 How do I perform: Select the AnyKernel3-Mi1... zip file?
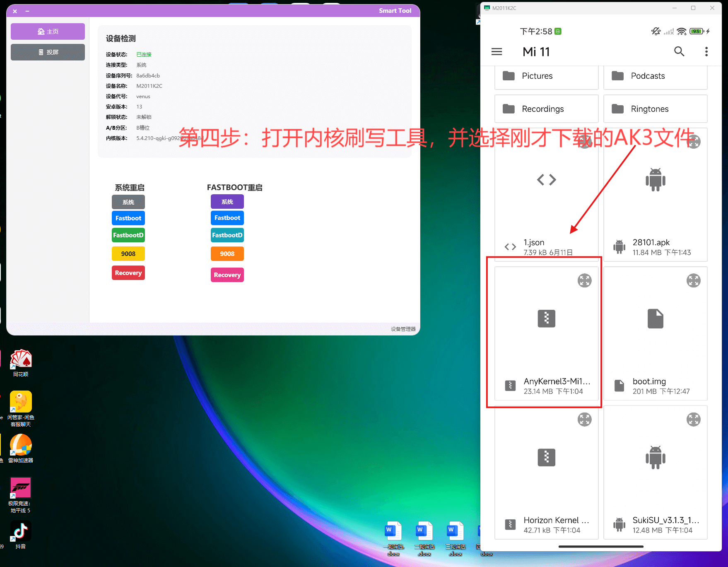pyautogui.click(x=546, y=333)
